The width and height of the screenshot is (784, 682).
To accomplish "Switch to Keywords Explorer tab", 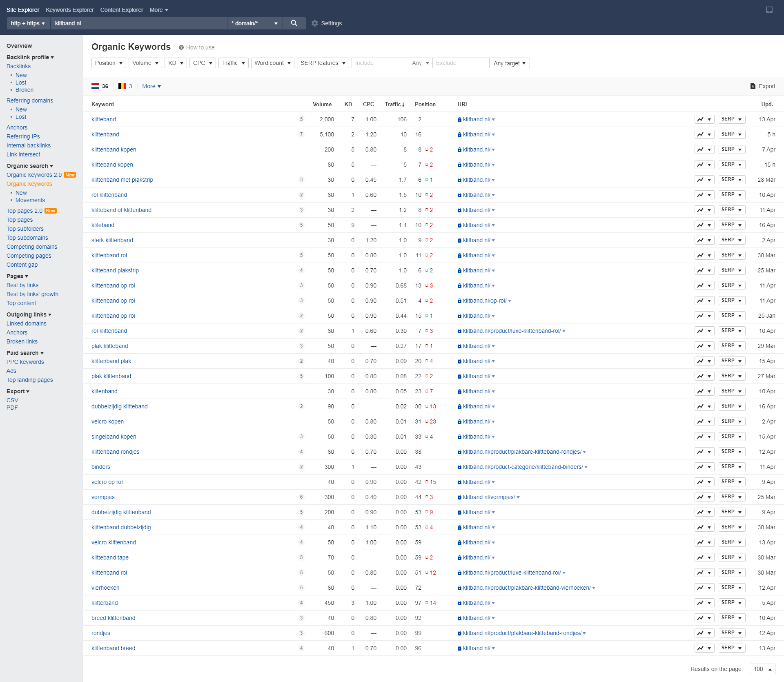I will (70, 10).
